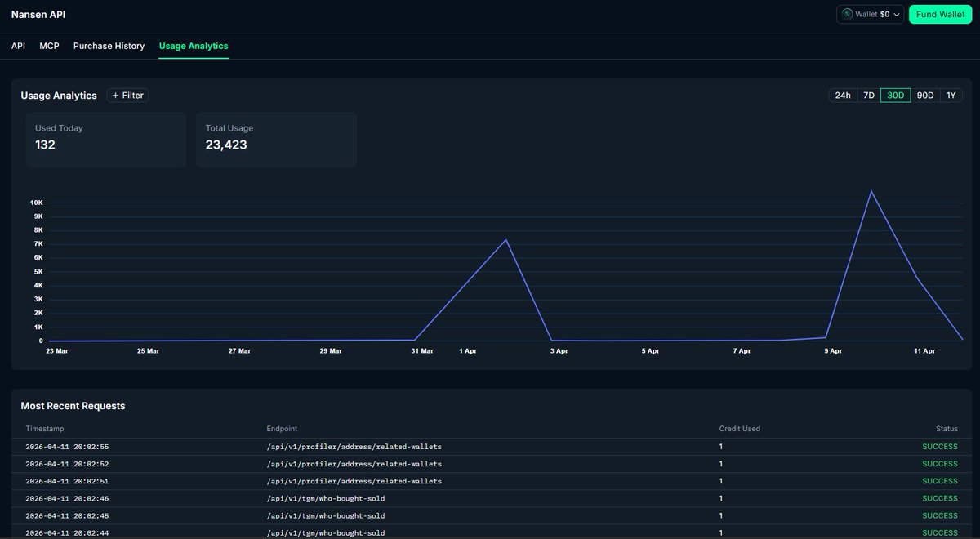Select the 1Y time range
Screen dimensions: 980x539
[x=951, y=96]
